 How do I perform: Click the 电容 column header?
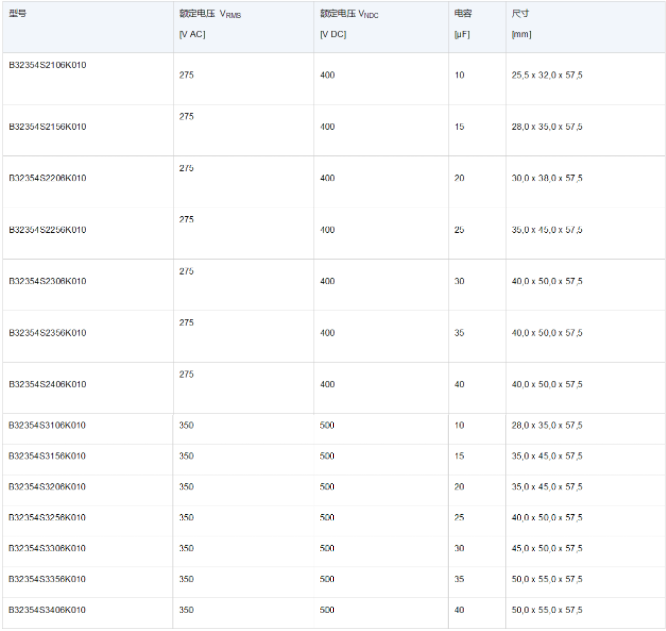coord(462,14)
